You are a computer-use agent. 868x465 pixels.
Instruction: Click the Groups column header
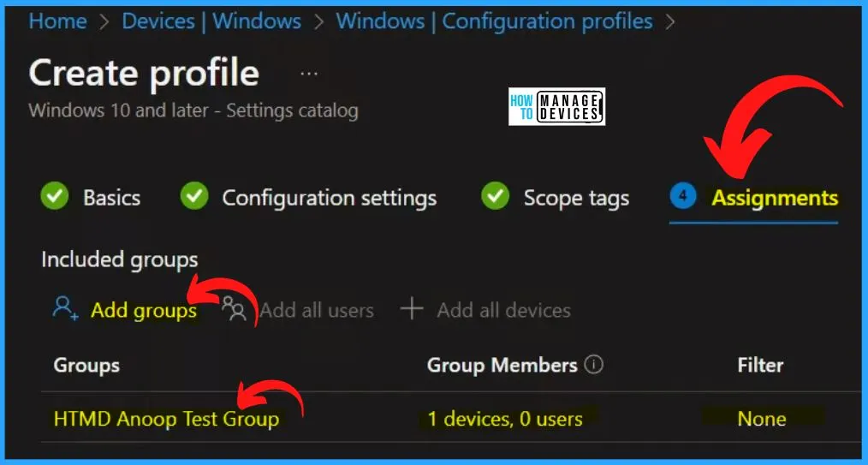click(x=86, y=366)
